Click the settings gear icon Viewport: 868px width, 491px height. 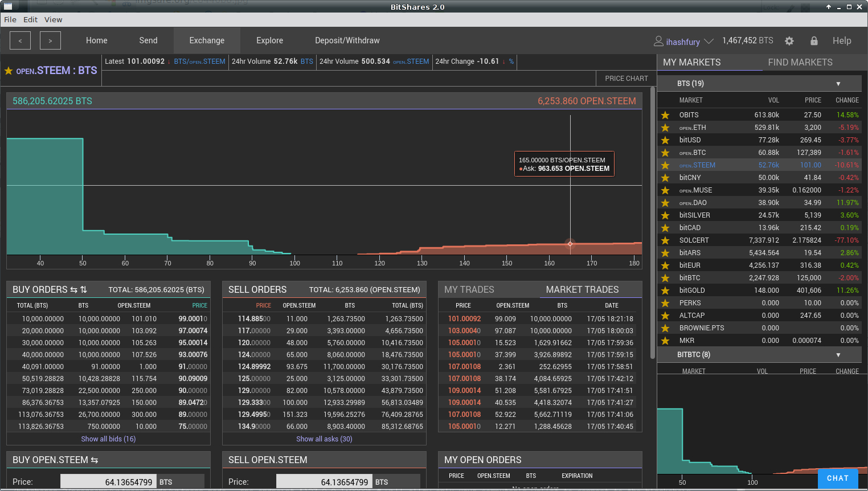(789, 41)
